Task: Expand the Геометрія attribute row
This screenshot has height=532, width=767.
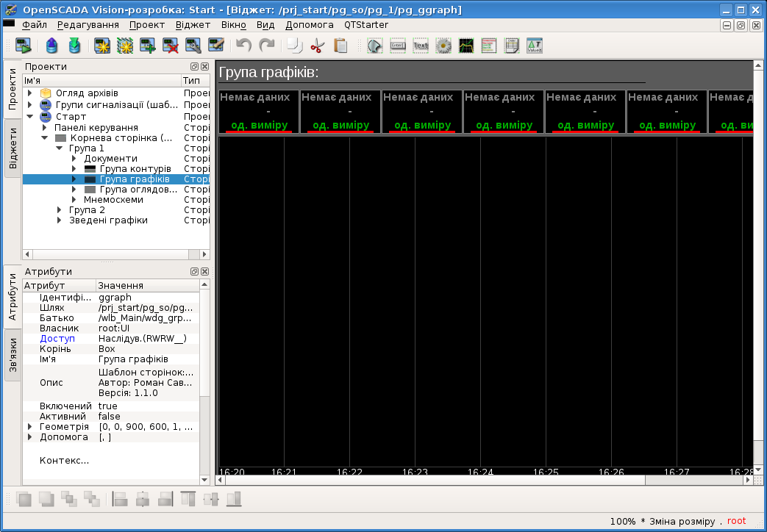Action: (x=30, y=426)
